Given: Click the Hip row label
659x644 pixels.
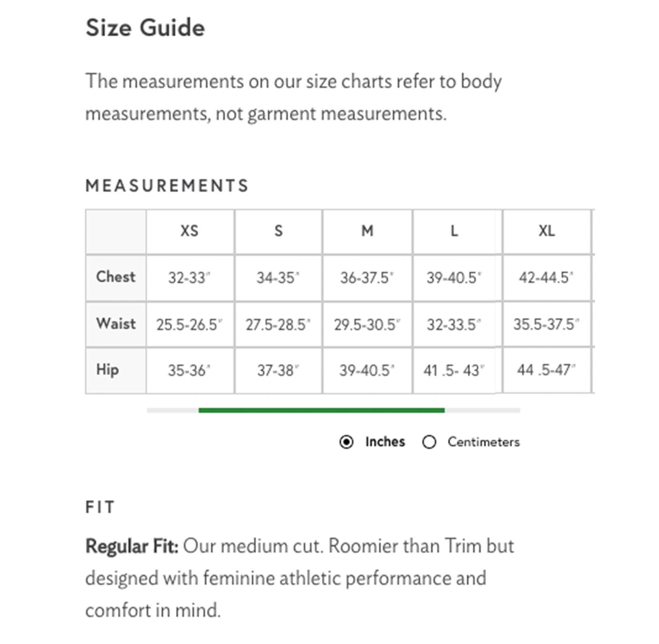Looking at the screenshot, I should click(x=108, y=370).
